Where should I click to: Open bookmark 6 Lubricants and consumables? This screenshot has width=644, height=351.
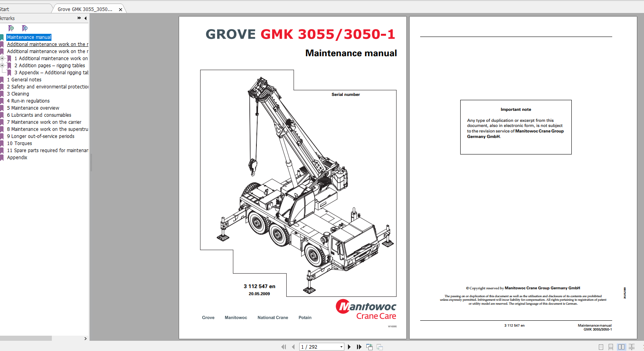pyautogui.click(x=39, y=115)
